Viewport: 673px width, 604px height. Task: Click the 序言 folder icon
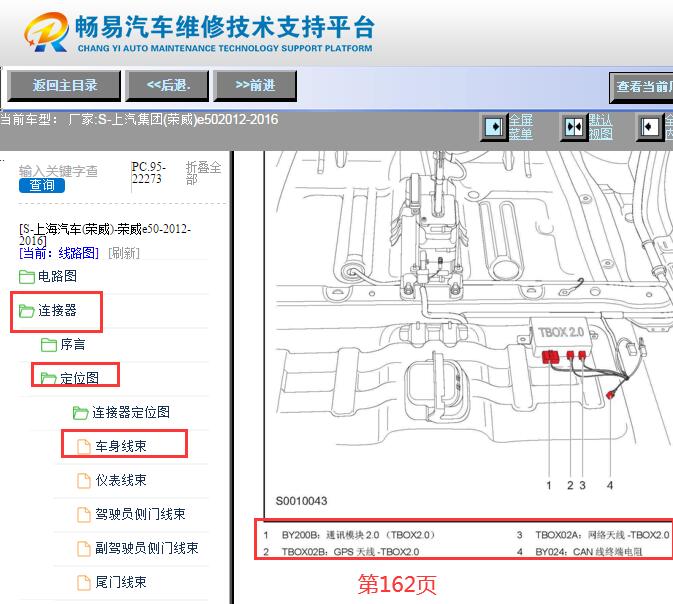[49, 345]
